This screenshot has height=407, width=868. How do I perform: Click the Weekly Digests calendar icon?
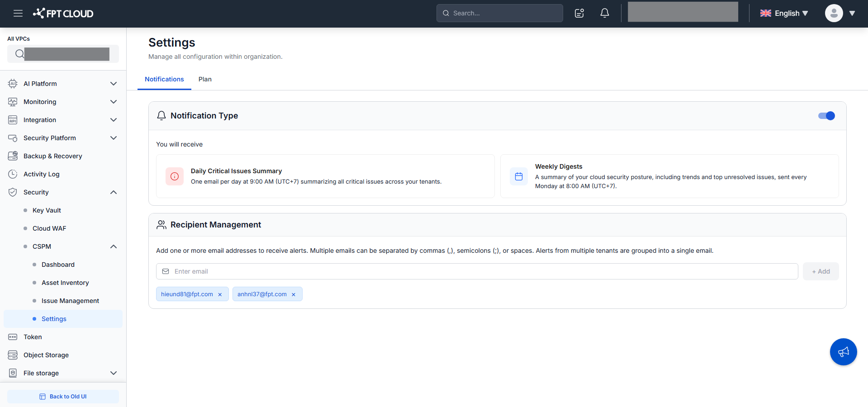coord(519,176)
